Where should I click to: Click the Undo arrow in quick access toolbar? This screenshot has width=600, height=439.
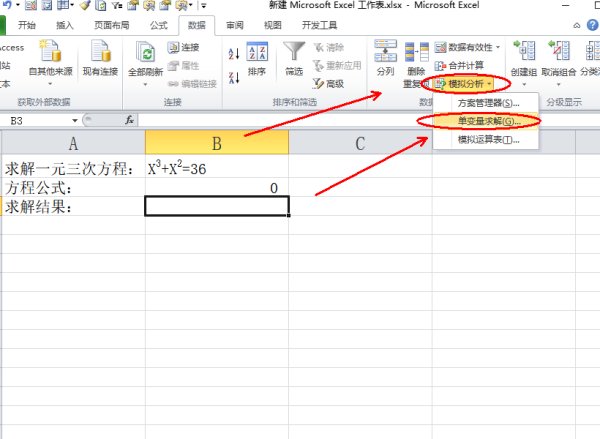tap(7, 5)
